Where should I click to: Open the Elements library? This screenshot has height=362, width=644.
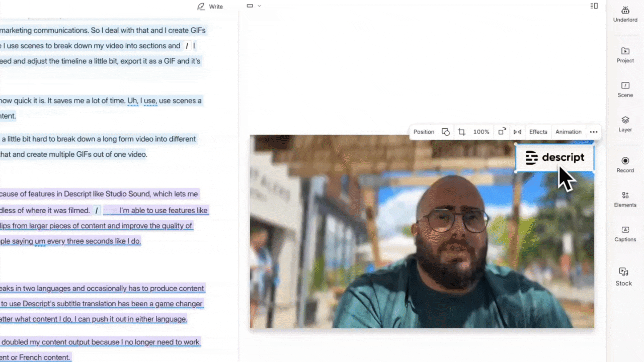tap(625, 199)
